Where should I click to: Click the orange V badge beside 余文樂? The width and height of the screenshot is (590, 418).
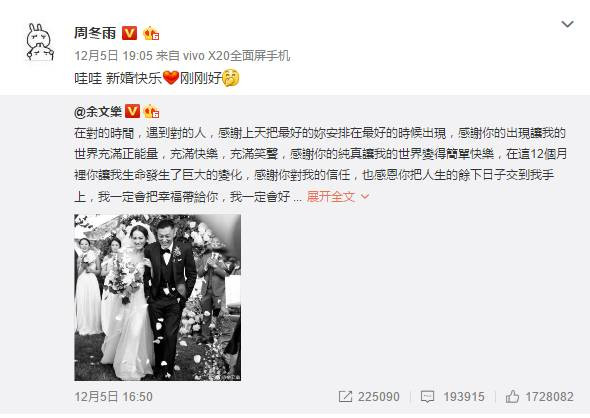132,111
